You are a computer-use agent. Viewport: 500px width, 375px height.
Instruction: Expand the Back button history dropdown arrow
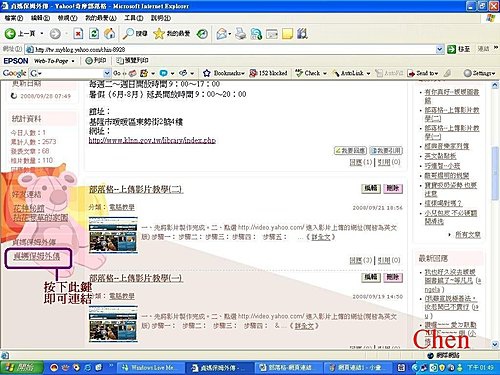(x=42, y=33)
